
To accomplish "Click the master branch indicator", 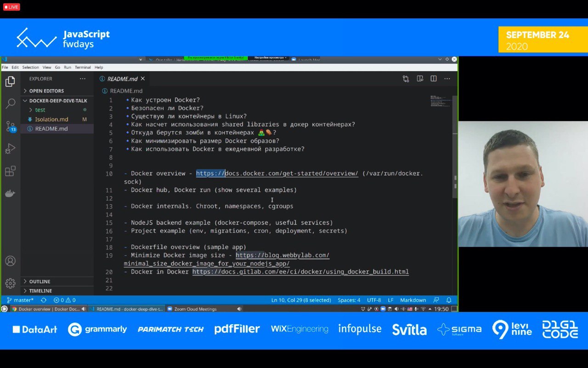I will point(20,300).
